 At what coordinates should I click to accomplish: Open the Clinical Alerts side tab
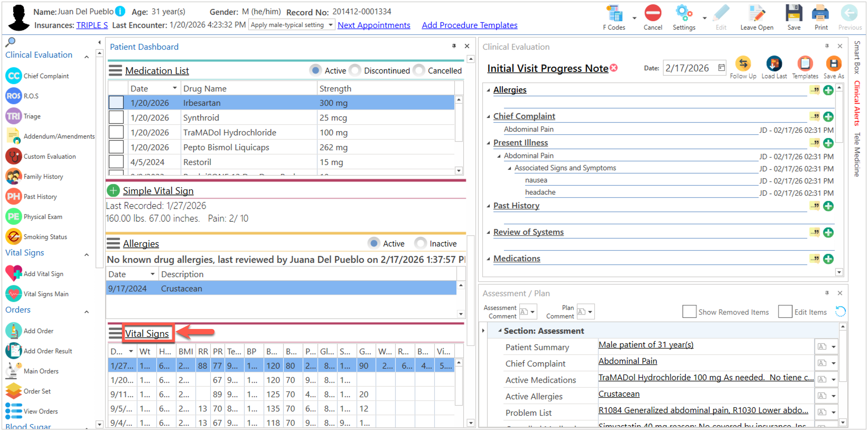(857, 103)
